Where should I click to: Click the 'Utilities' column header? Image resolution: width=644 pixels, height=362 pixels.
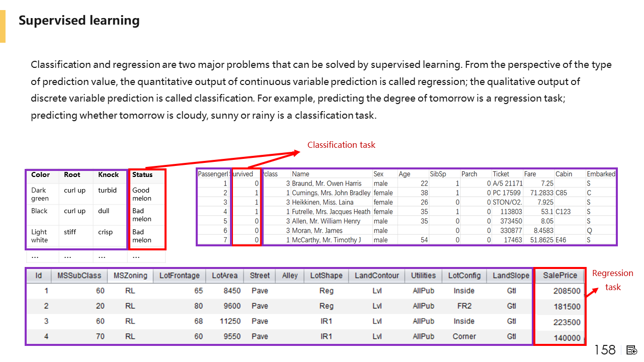(423, 276)
